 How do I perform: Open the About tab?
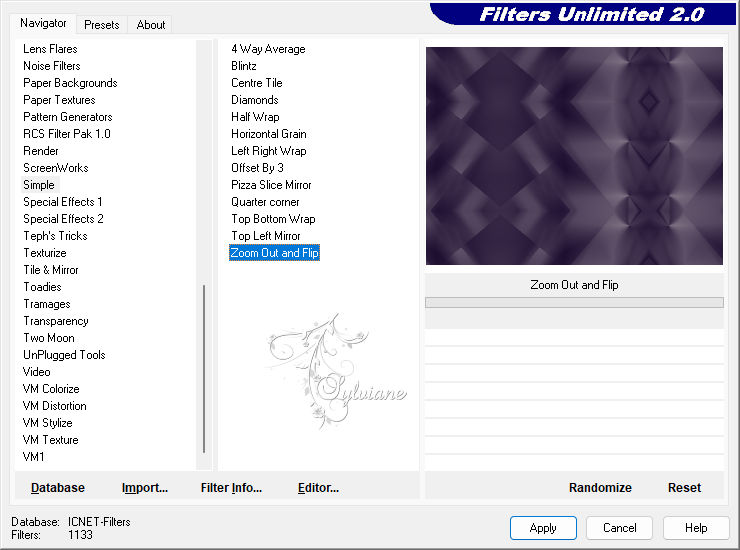tap(151, 25)
